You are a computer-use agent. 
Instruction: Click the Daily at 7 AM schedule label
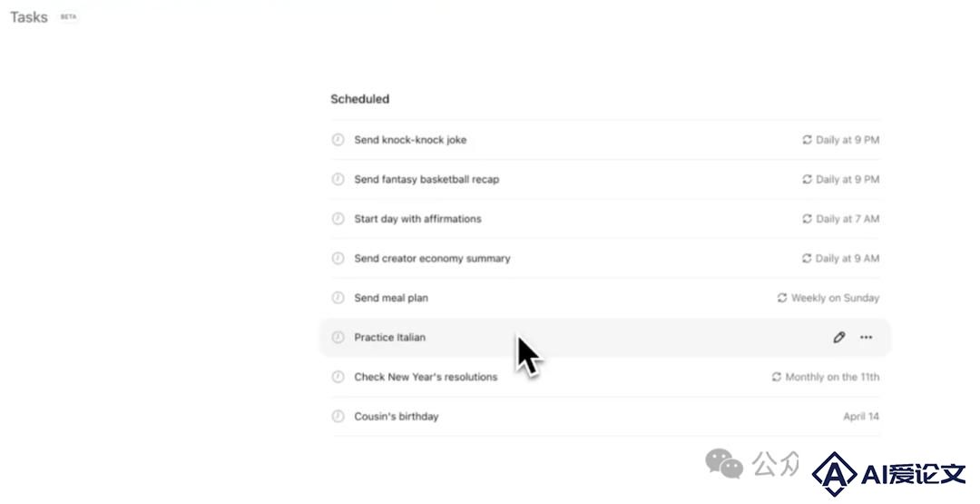coord(848,219)
